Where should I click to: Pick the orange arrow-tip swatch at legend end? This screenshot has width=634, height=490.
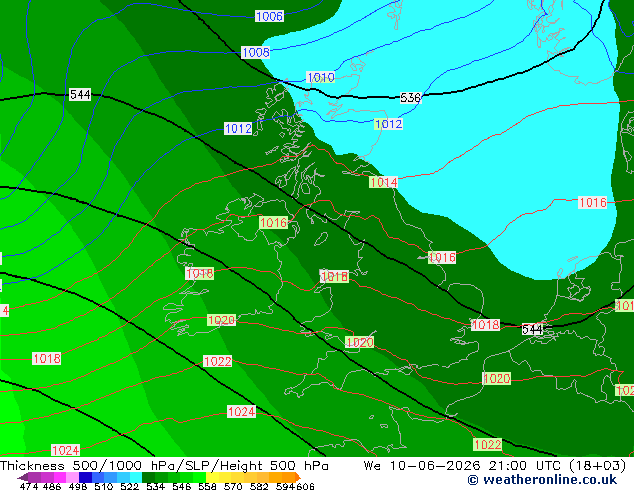(x=298, y=477)
